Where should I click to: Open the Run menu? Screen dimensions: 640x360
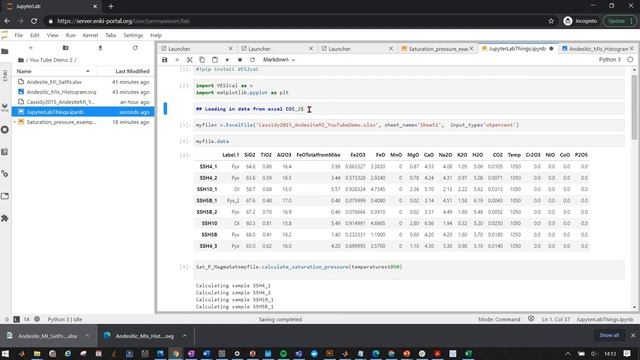coord(71,36)
